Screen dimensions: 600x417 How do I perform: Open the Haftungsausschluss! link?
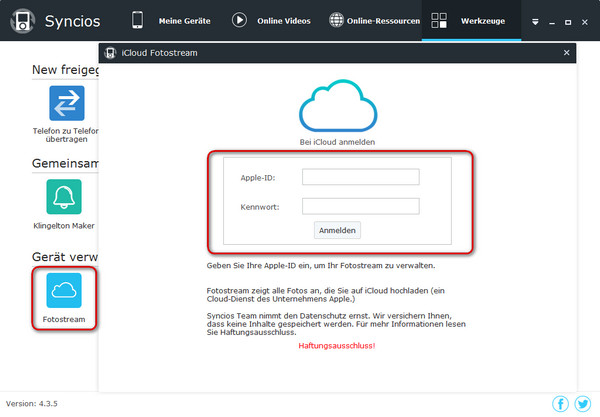337,345
